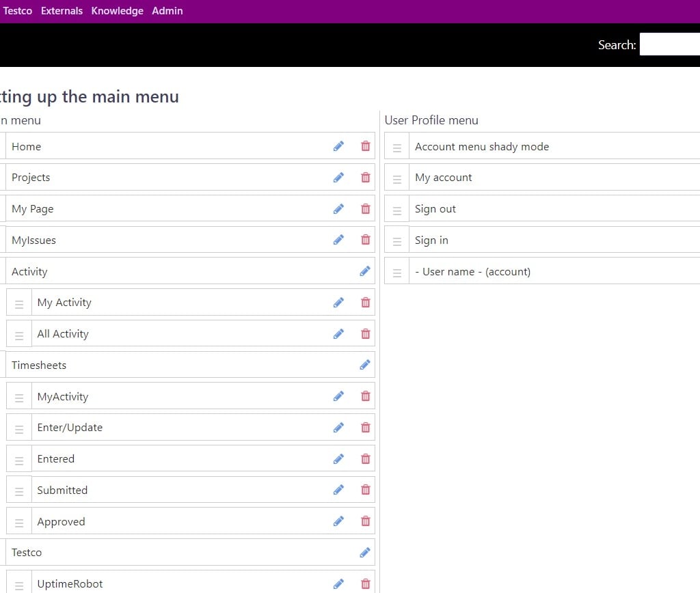700x593 pixels.
Task: Delete the Entered menu item
Action: (x=366, y=458)
